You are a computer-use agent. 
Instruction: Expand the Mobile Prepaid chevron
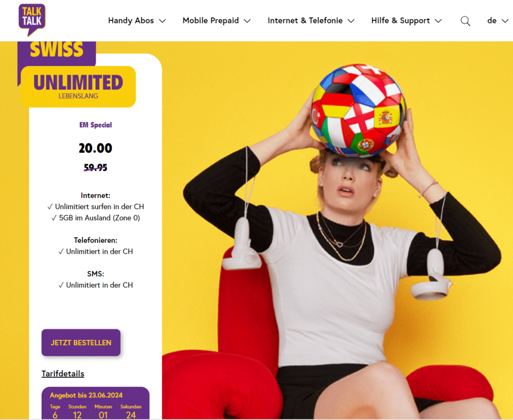click(247, 21)
